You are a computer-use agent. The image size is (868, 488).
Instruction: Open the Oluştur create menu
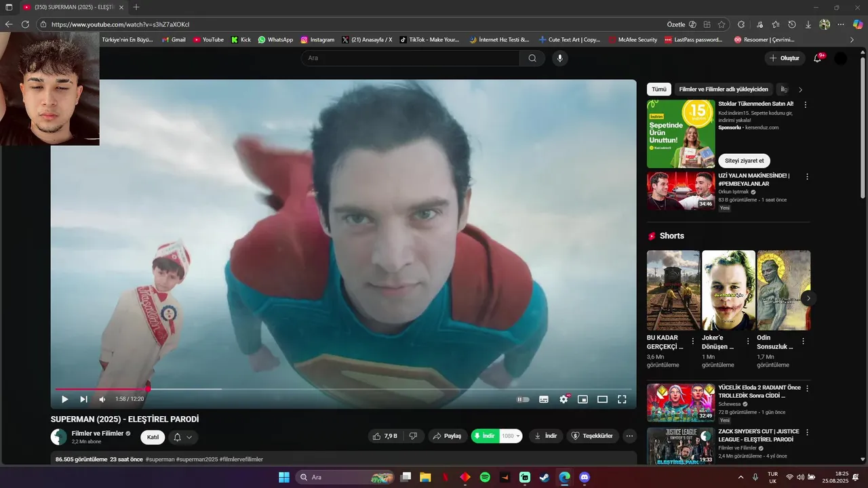coord(785,58)
